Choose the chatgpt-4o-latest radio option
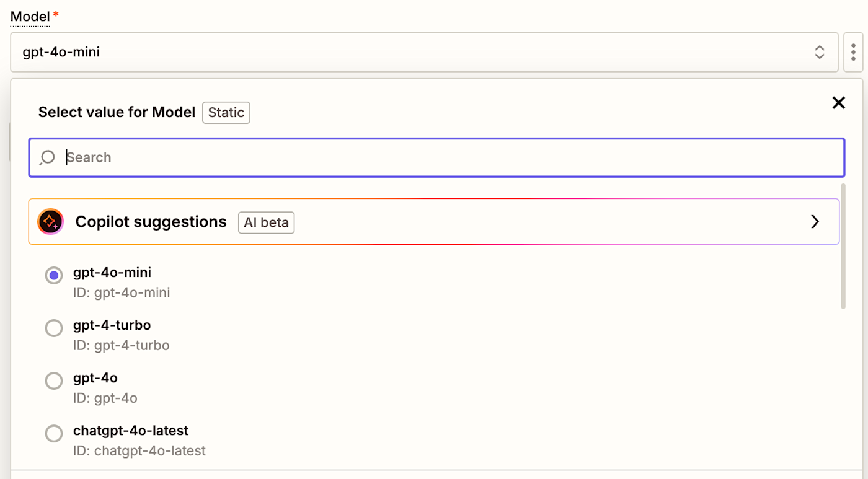The image size is (868, 479). point(54,433)
